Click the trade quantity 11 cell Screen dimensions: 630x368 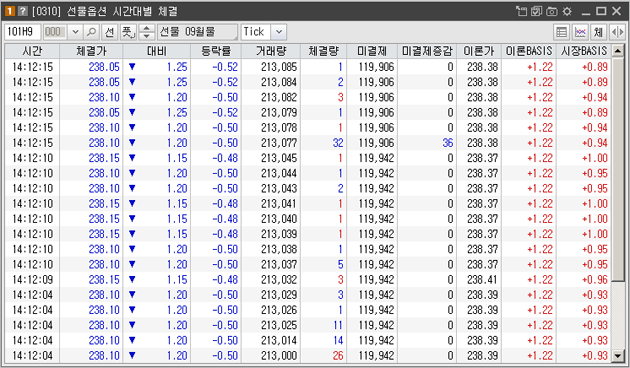(x=323, y=325)
